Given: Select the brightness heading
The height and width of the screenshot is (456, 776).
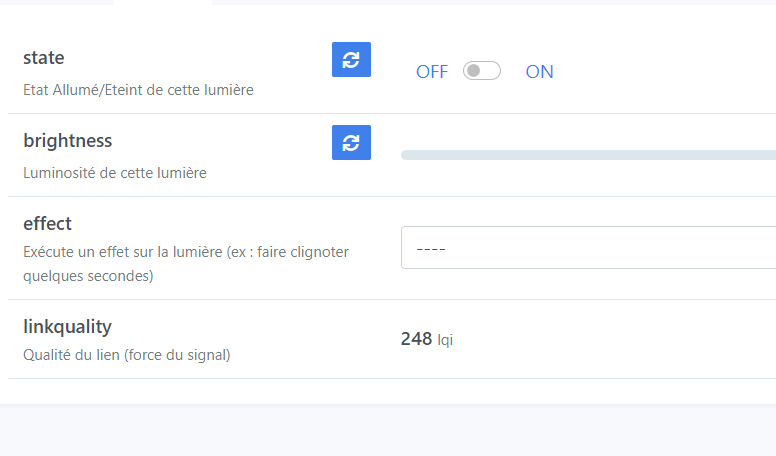Looking at the screenshot, I should click(68, 141).
